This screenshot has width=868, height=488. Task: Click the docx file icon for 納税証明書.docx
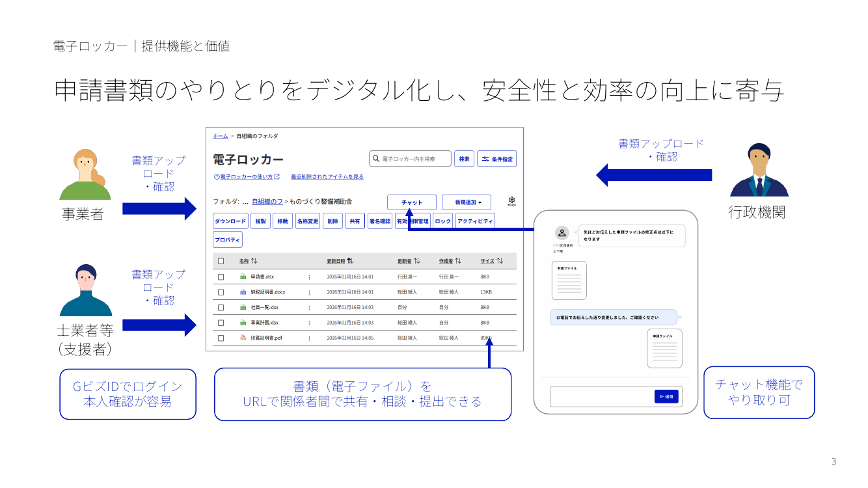(243, 292)
